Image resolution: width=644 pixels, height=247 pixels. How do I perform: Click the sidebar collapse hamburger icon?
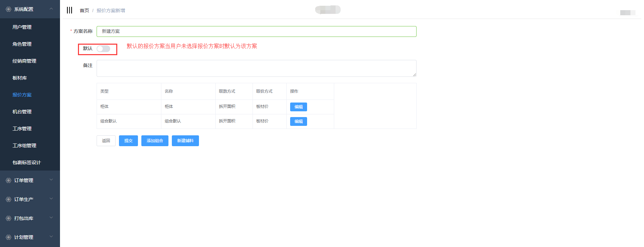[69, 10]
